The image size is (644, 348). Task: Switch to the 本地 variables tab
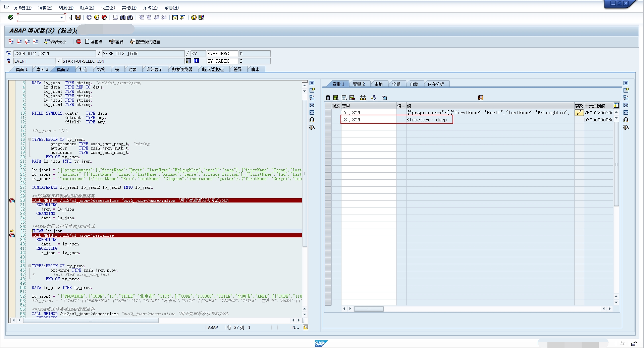[378, 84]
